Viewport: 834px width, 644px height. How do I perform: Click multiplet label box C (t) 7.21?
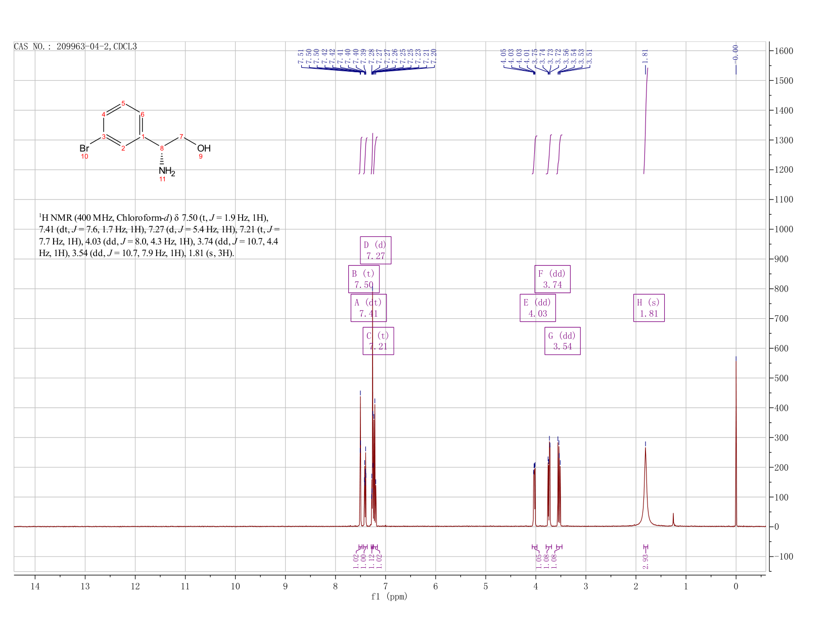point(378,341)
